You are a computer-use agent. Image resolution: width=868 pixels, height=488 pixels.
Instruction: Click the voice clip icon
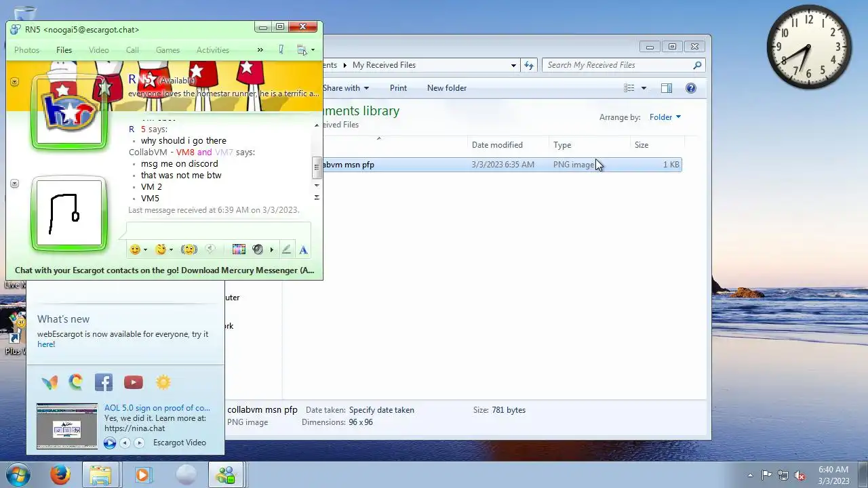coord(210,249)
